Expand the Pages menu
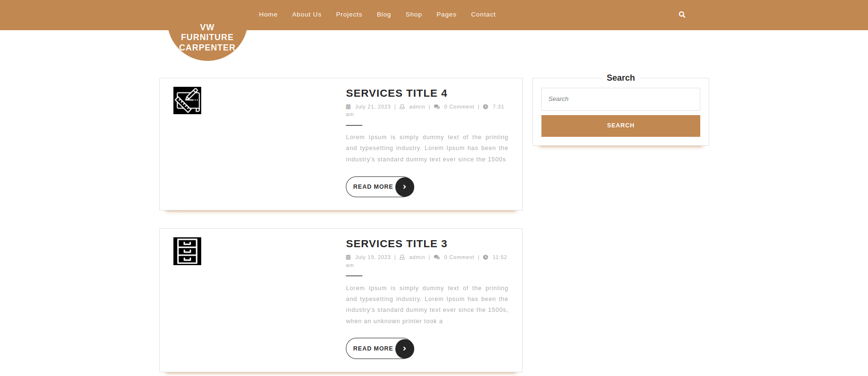868x376 pixels. click(446, 15)
